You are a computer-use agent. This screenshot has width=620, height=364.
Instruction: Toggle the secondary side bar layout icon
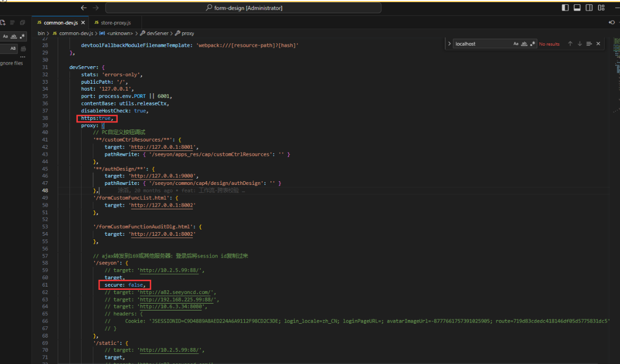coord(589,7)
